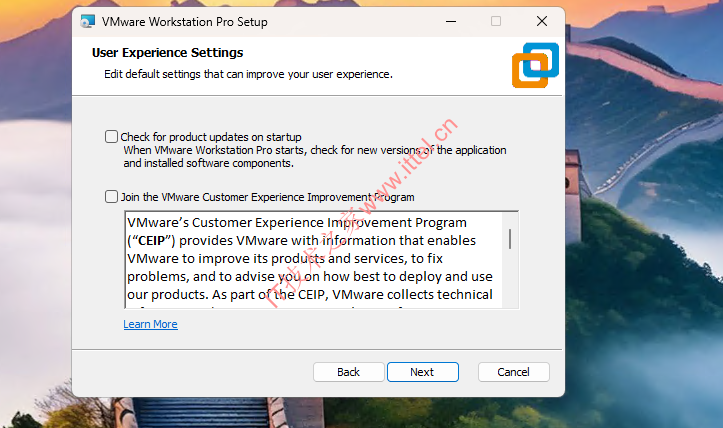Viewport: 723px width, 428px height.
Task: Click the "Edit default settings" subtitle text
Action: click(x=248, y=74)
